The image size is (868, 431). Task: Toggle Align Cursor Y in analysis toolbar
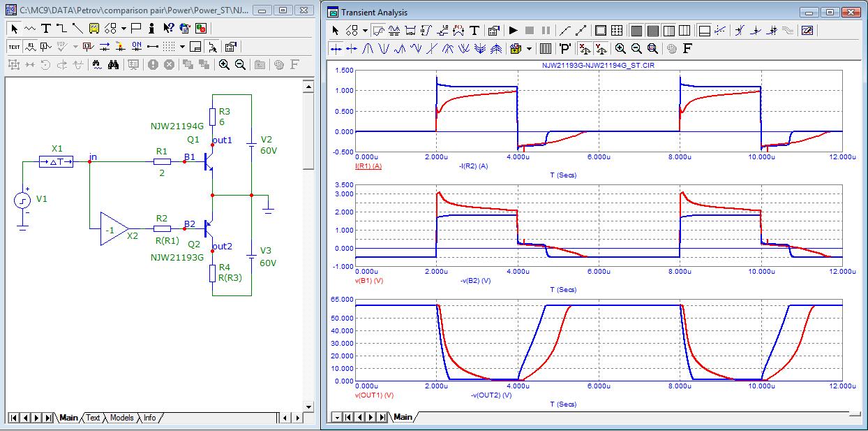coord(601,49)
